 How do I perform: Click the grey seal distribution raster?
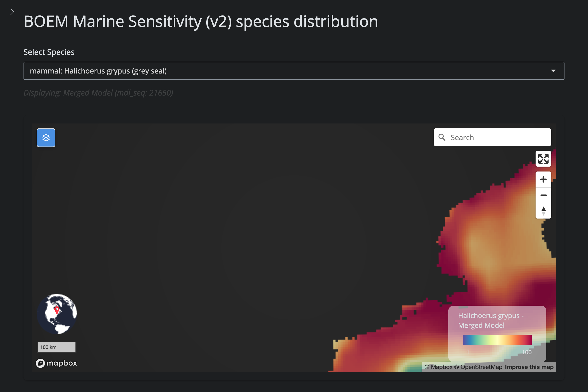tap(490, 250)
